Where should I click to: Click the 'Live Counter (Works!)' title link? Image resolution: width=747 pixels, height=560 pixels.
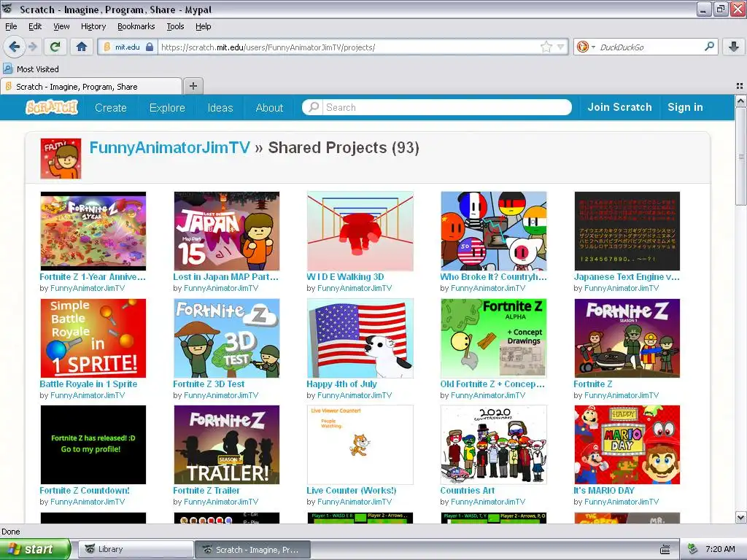[x=352, y=491]
